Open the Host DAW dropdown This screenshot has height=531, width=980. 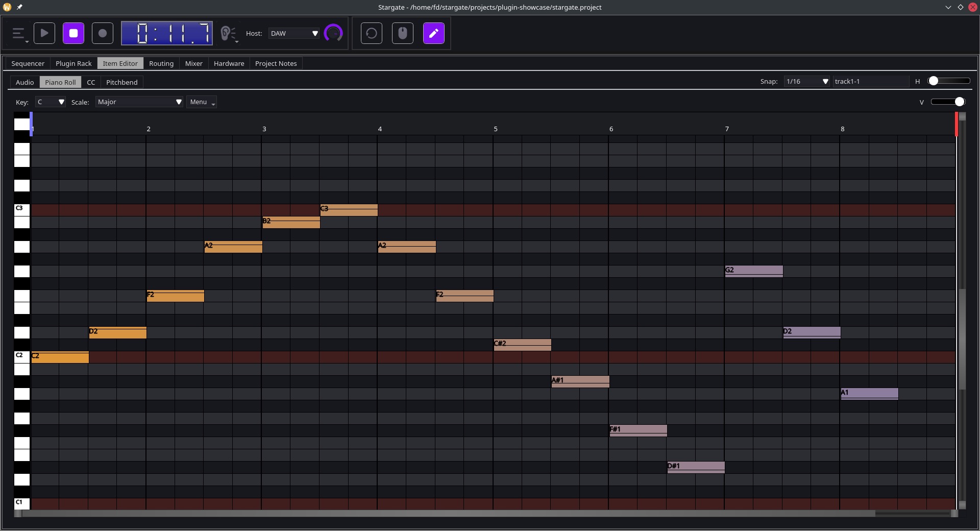click(x=294, y=33)
